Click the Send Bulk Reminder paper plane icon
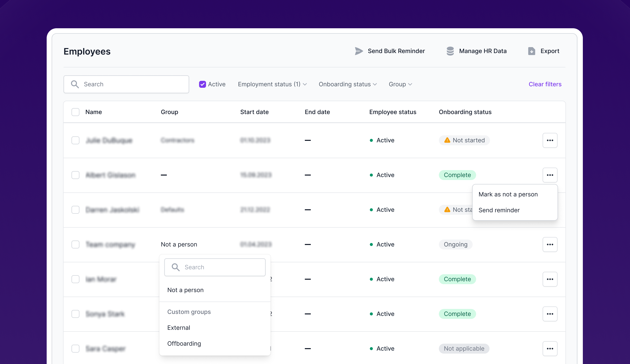The image size is (630, 364). tap(359, 51)
